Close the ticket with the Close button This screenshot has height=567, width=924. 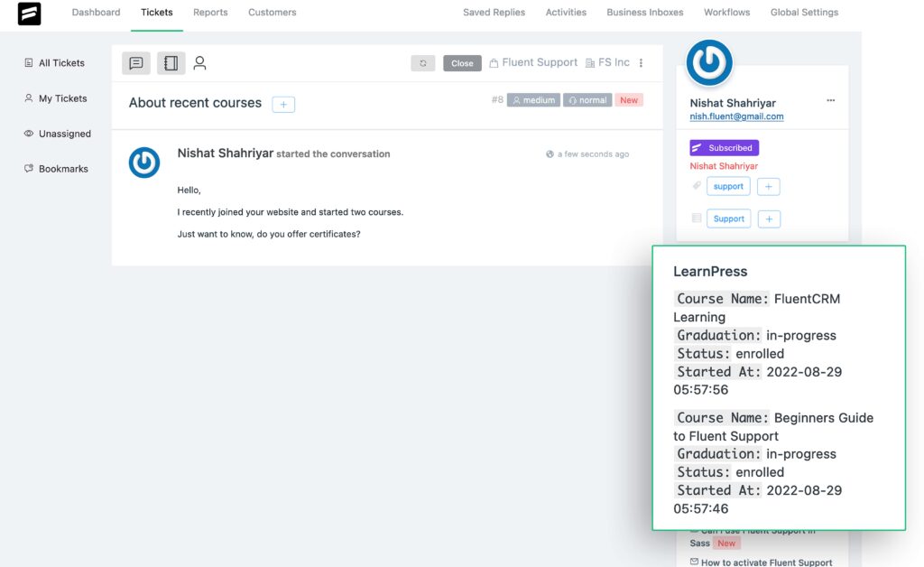[462, 63]
